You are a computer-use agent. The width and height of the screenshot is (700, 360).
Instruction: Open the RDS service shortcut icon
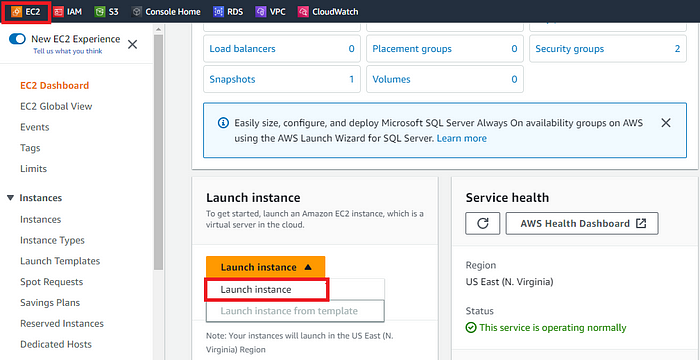pos(218,12)
